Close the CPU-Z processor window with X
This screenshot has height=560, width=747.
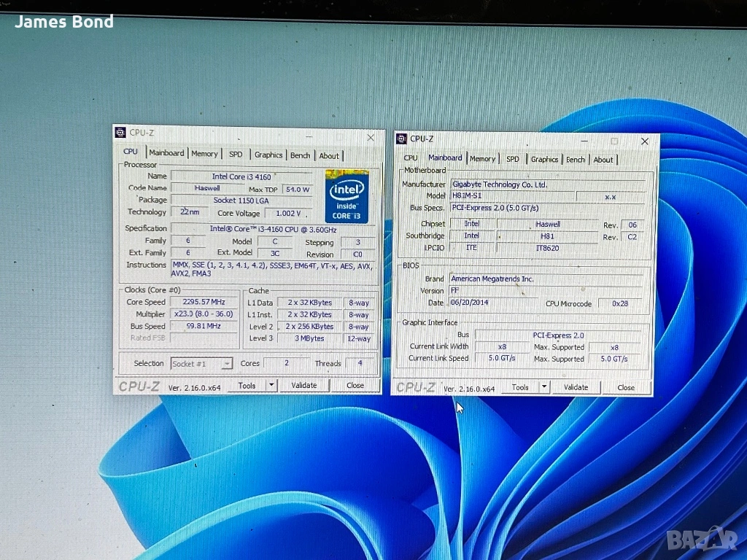click(x=371, y=137)
